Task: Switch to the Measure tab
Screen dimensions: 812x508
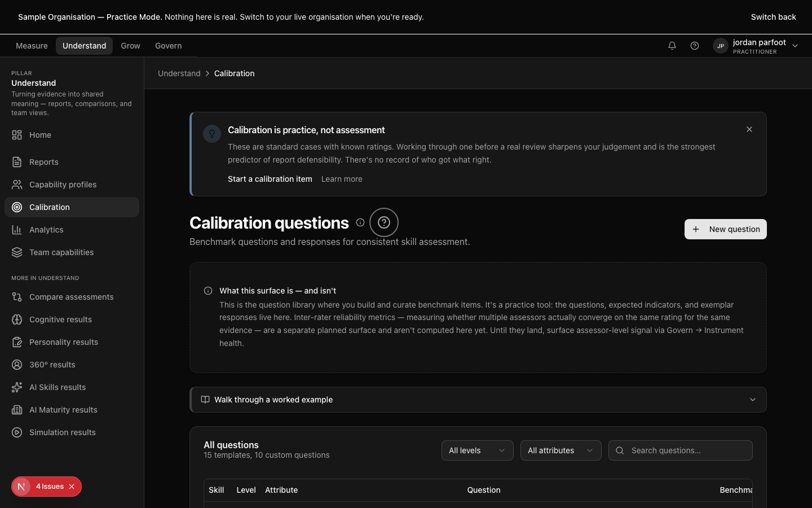Action: point(32,46)
